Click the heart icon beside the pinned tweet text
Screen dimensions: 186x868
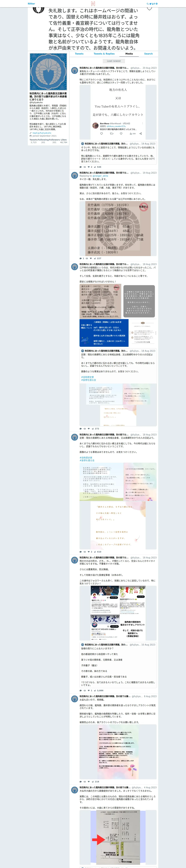tap(149, 8)
